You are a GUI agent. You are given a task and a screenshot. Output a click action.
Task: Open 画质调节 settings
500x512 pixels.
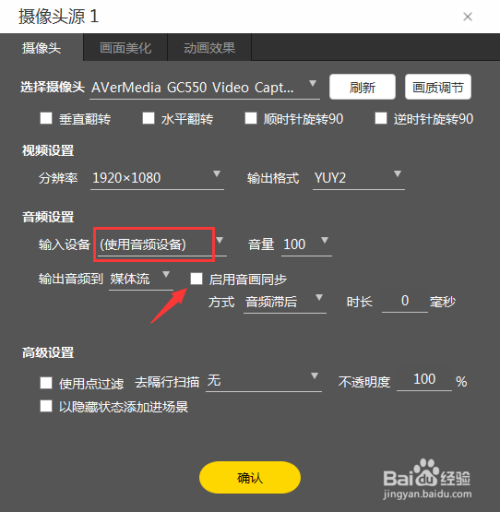[438, 87]
